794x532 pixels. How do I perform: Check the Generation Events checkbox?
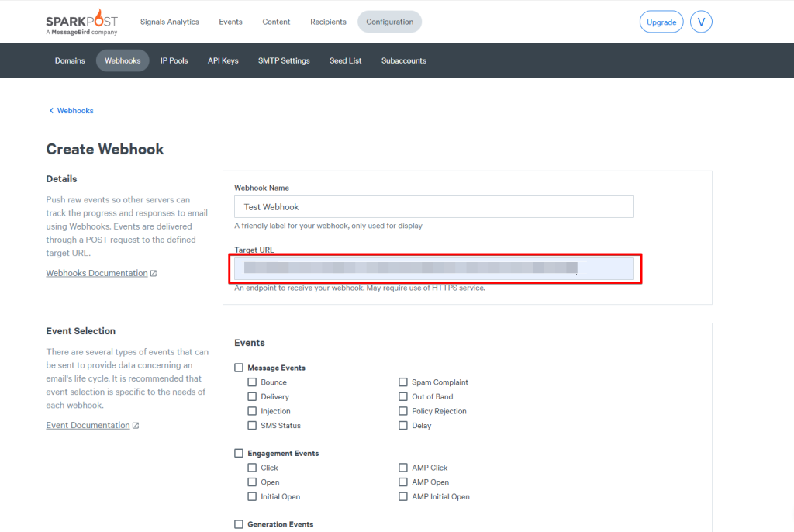click(238, 524)
